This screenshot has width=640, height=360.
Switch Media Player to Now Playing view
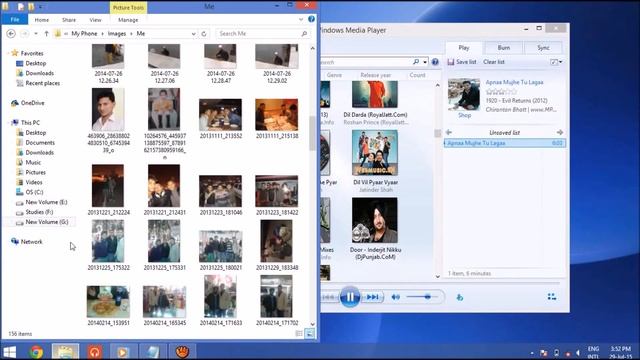tap(551, 297)
